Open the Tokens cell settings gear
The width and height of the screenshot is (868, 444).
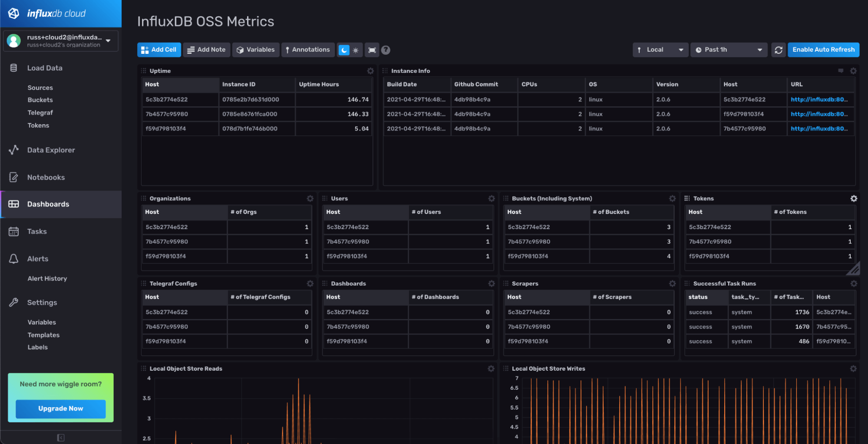pos(854,198)
